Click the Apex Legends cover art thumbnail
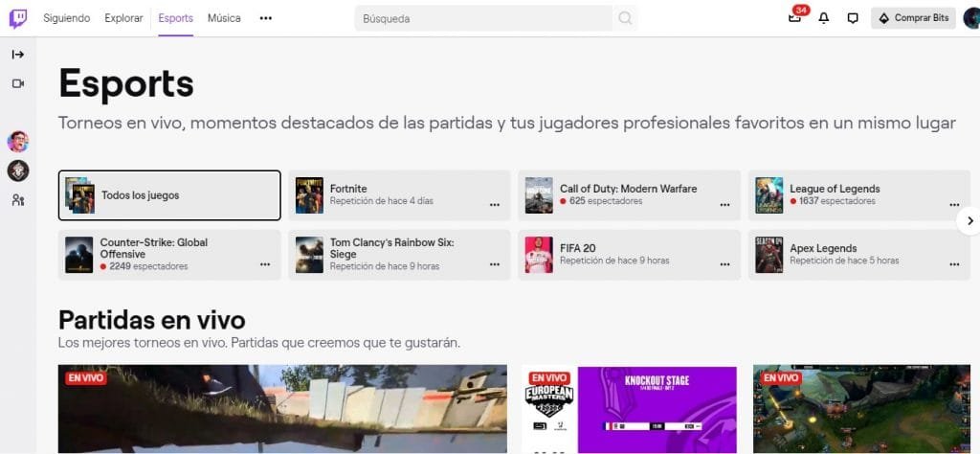 tap(768, 255)
